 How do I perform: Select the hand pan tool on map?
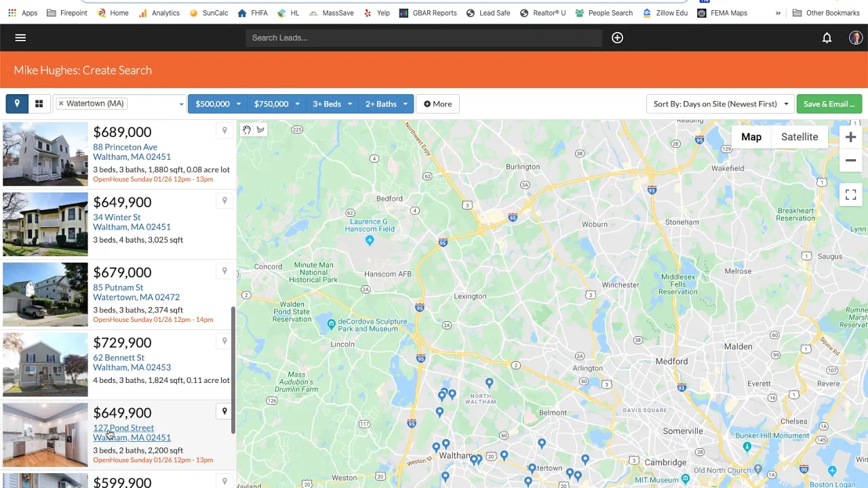[247, 130]
